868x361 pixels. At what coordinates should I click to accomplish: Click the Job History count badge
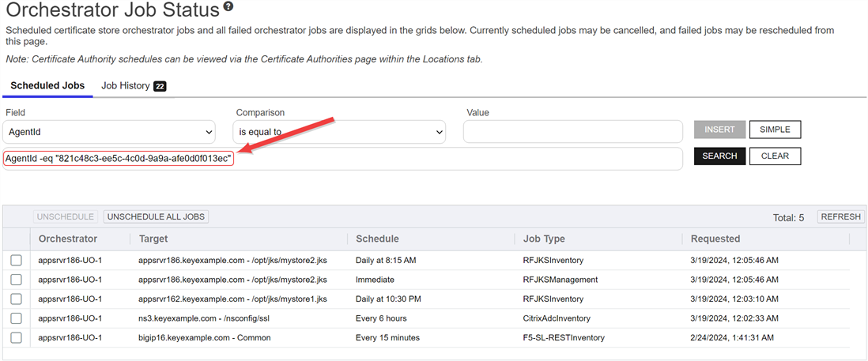tap(159, 86)
